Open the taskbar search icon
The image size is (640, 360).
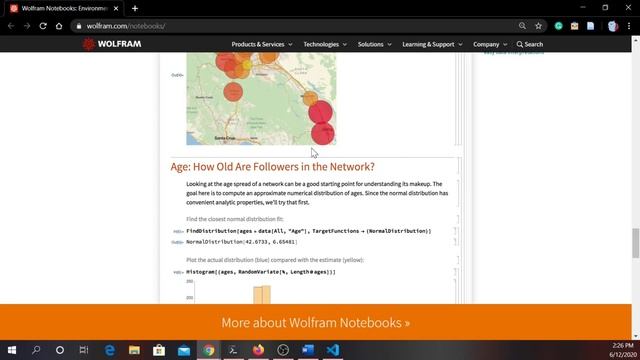coord(36,350)
